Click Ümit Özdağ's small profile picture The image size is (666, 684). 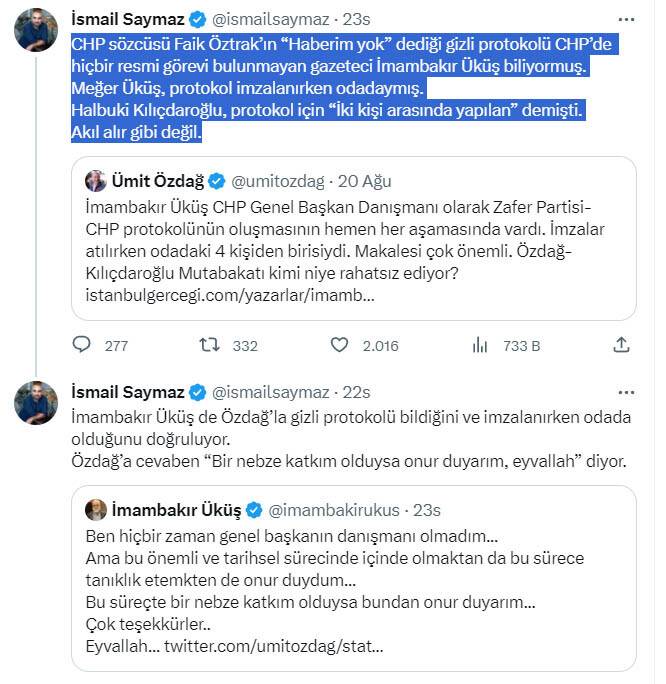tap(96, 181)
